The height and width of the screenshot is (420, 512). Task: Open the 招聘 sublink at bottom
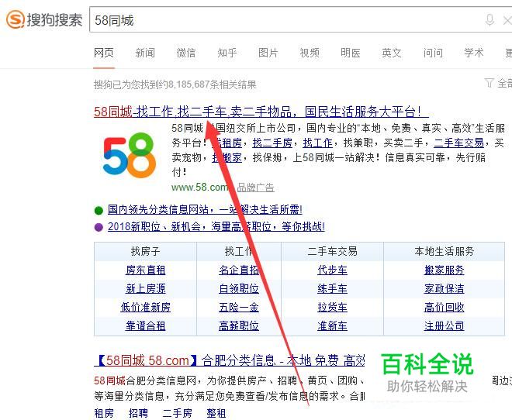138,413
